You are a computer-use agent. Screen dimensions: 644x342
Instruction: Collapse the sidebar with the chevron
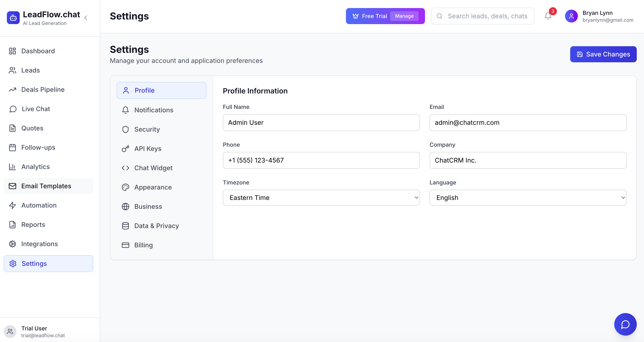tap(86, 17)
